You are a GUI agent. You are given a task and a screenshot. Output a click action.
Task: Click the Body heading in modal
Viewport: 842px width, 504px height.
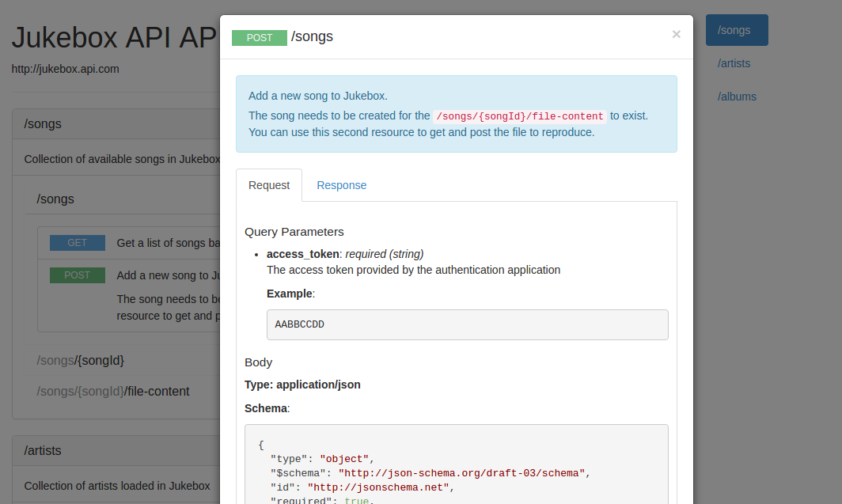(x=258, y=362)
